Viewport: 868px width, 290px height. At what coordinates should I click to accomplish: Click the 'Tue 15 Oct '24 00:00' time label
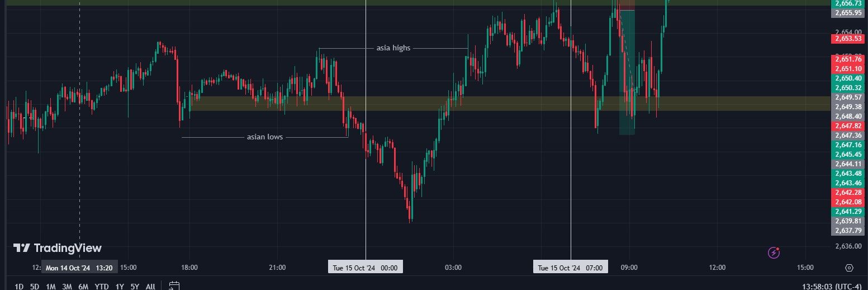point(365,268)
